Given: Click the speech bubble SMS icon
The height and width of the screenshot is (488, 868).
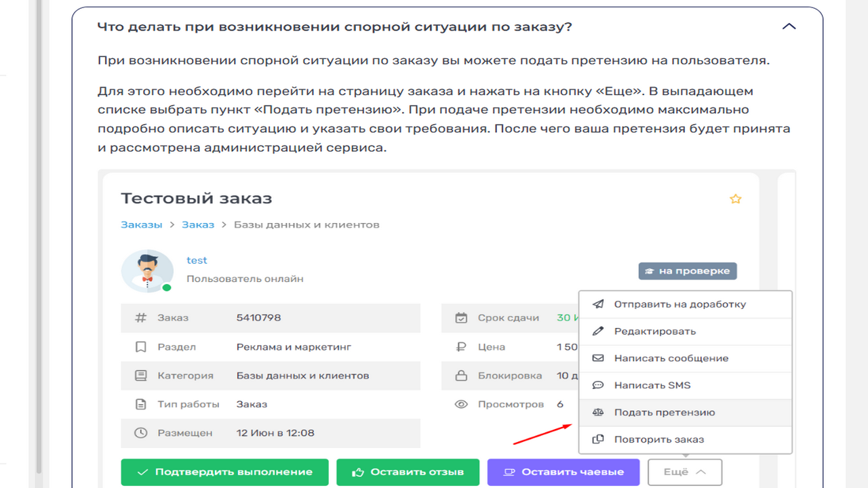Looking at the screenshot, I should [x=598, y=386].
